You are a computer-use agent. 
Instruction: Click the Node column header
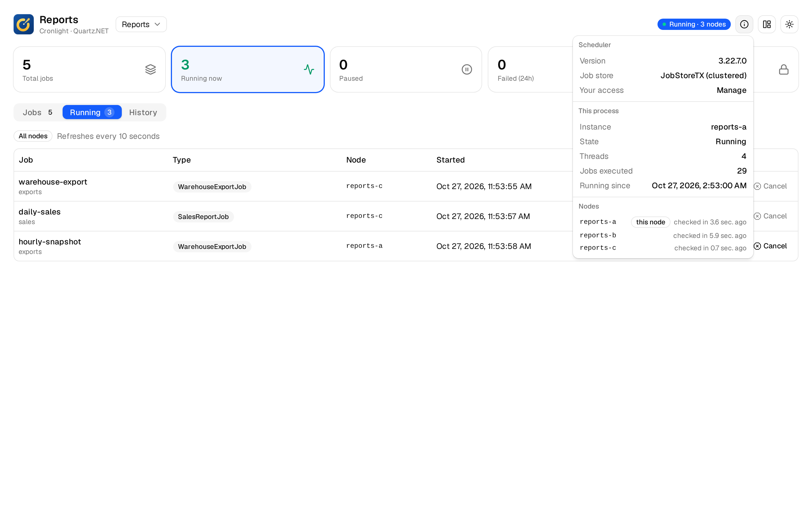(356, 160)
